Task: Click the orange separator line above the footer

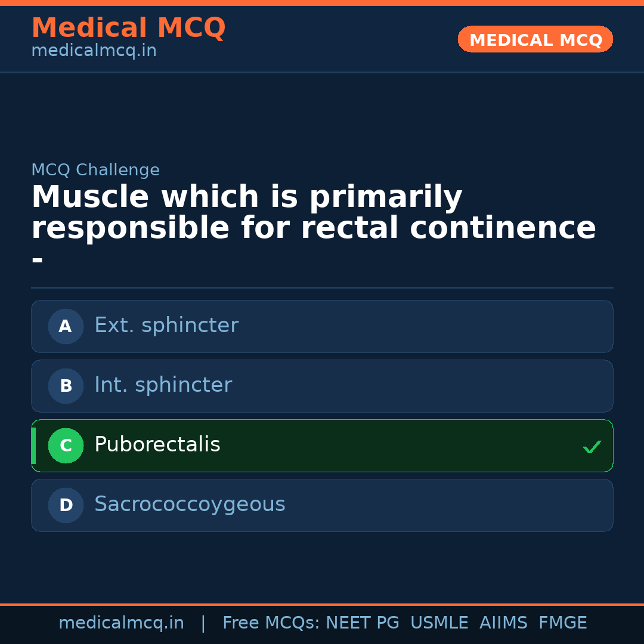Action: pyautogui.click(x=322, y=603)
